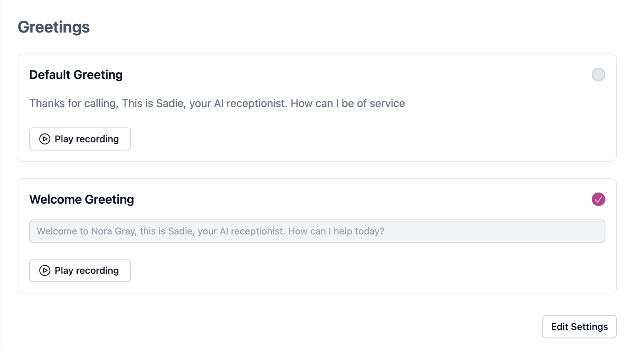Select the Default Greeting message text
Image resolution: width=644 pixels, height=349 pixels.
coord(216,103)
